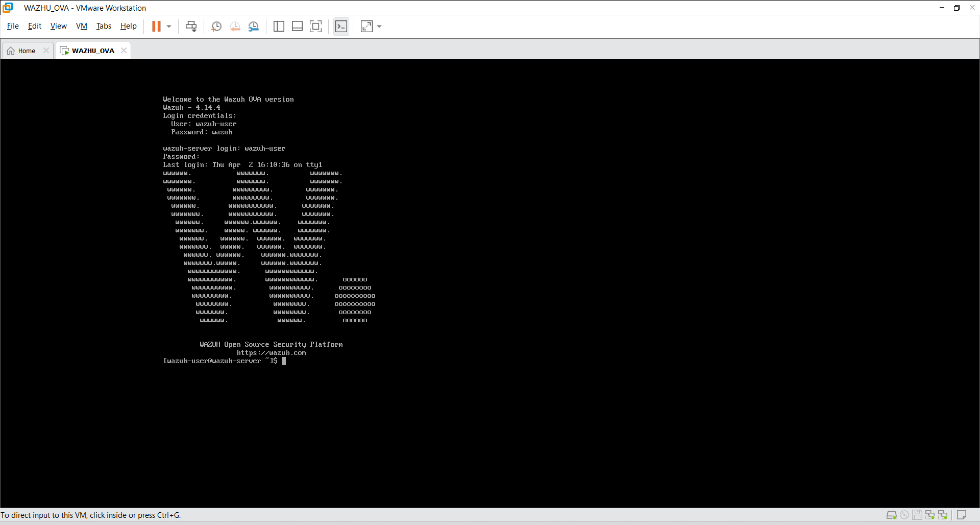Restore down the VMware Workstation window
Screen dimensions: 980x525
(957, 8)
